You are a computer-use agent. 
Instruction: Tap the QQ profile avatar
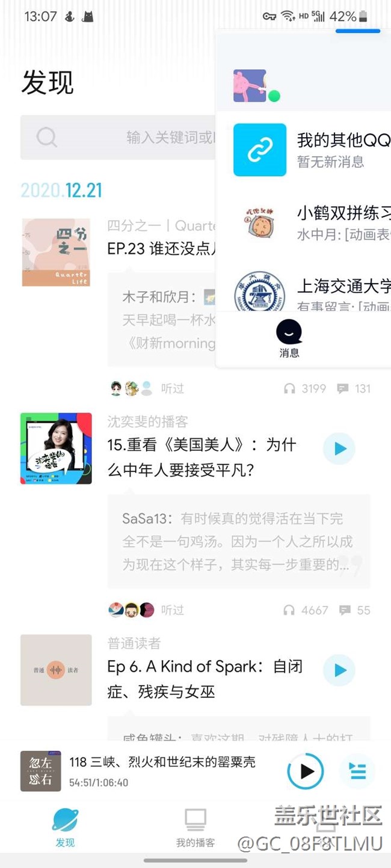click(x=250, y=85)
